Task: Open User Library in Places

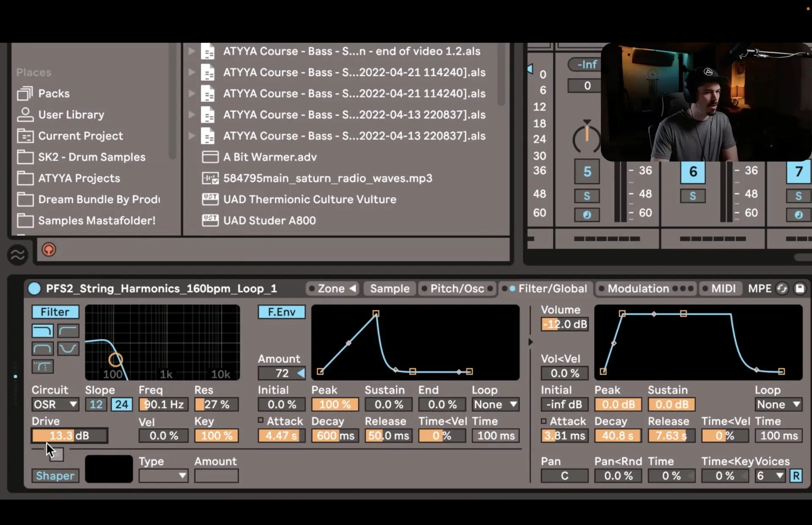Action: point(71,115)
